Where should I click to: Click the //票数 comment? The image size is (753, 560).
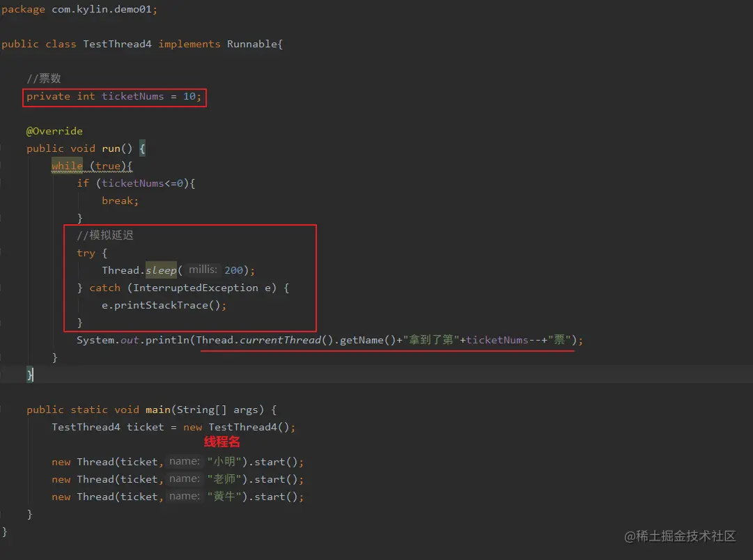tap(44, 78)
